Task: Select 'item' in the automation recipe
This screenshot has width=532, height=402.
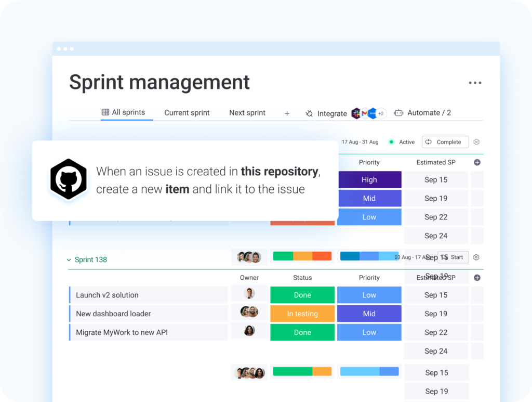Action: pyautogui.click(x=177, y=189)
